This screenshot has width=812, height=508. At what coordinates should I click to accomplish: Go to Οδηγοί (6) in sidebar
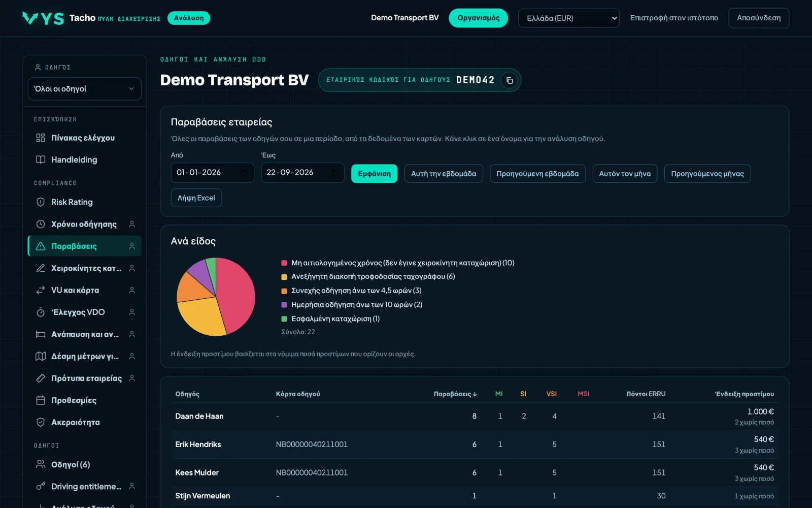coord(84,465)
